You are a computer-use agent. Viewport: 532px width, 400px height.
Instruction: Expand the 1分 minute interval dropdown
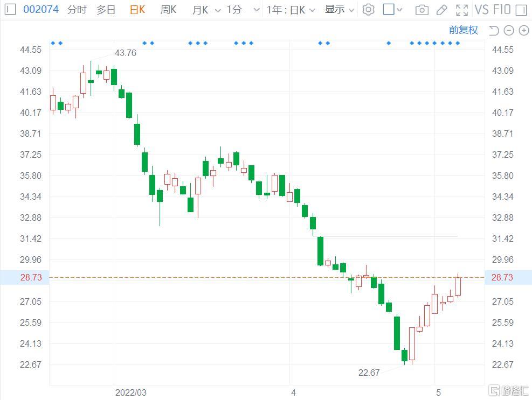pyautogui.click(x=257, y=10)
